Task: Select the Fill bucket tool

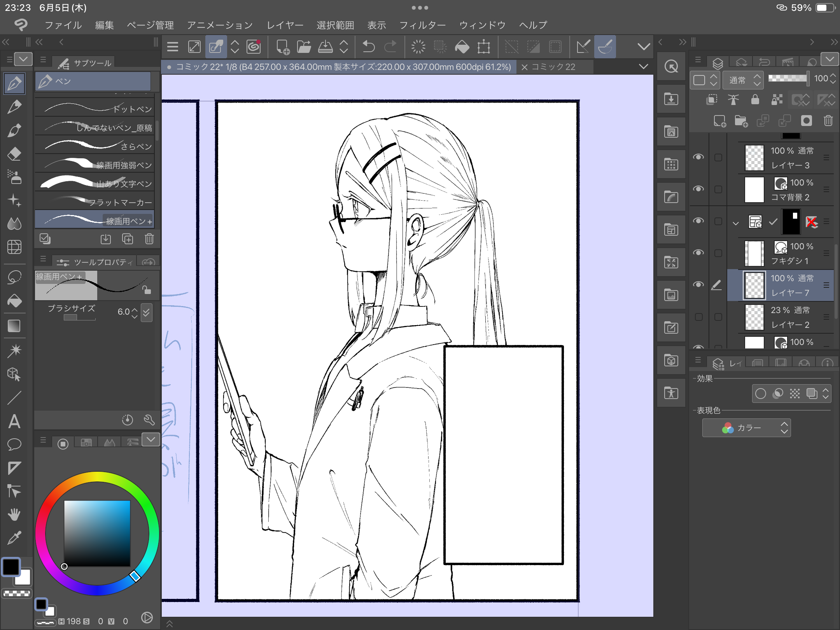Action: click(x=14, y=301)
